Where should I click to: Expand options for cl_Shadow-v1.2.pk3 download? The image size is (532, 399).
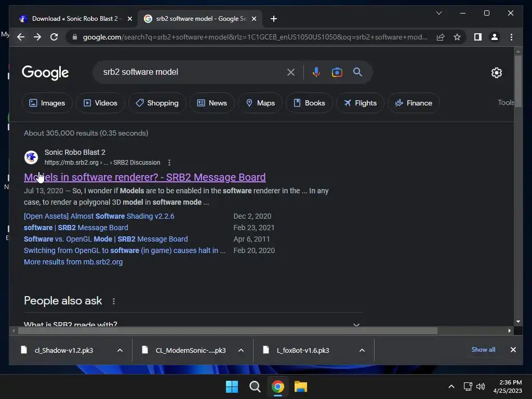[x=120, y=351]
